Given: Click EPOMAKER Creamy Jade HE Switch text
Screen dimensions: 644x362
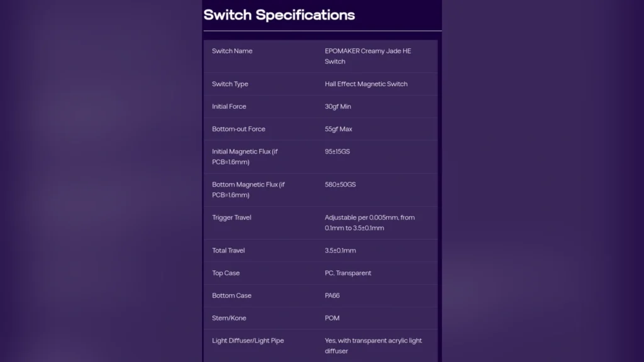Looking at the screenshot, I should click(x=367, y=56).
